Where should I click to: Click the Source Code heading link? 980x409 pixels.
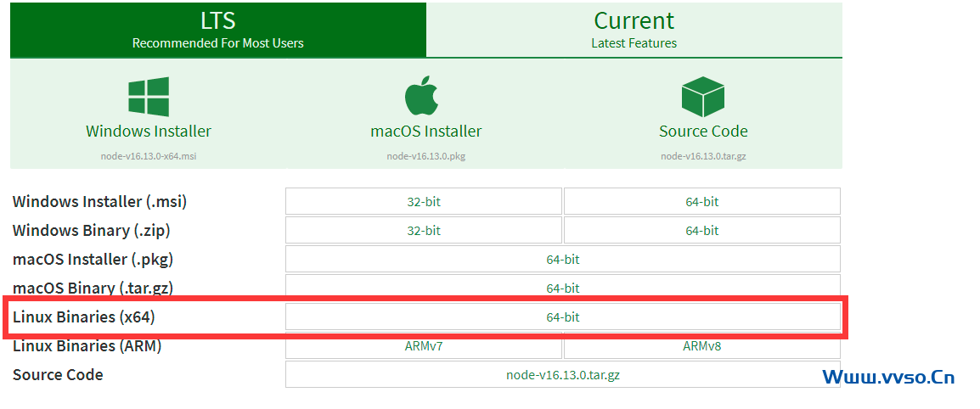pyautogui.click(x=703, y=132)
